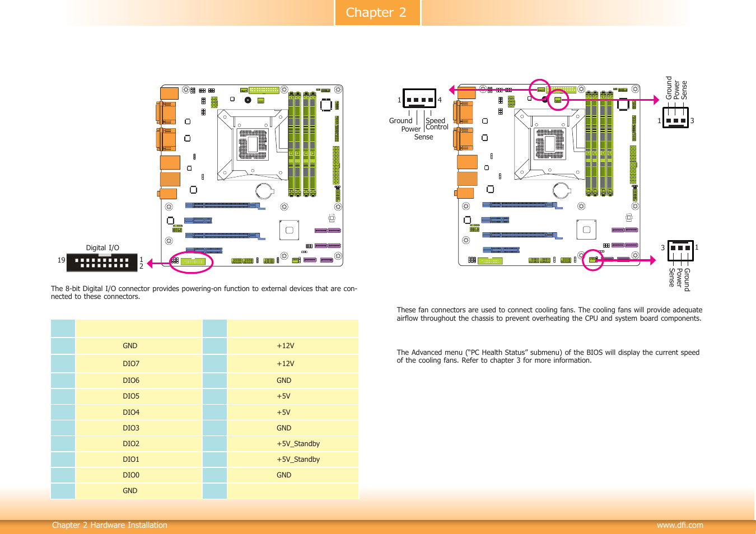Click the green DIMM slots on left motherboard
The width and height of the screenshot is (756, 534).
point(302,144)
